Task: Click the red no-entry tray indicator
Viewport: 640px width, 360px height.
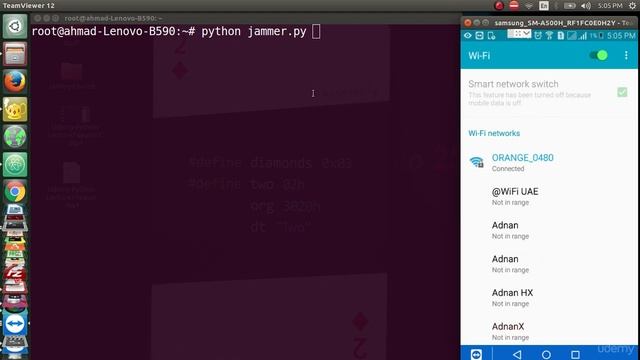Action: (514, 5)
